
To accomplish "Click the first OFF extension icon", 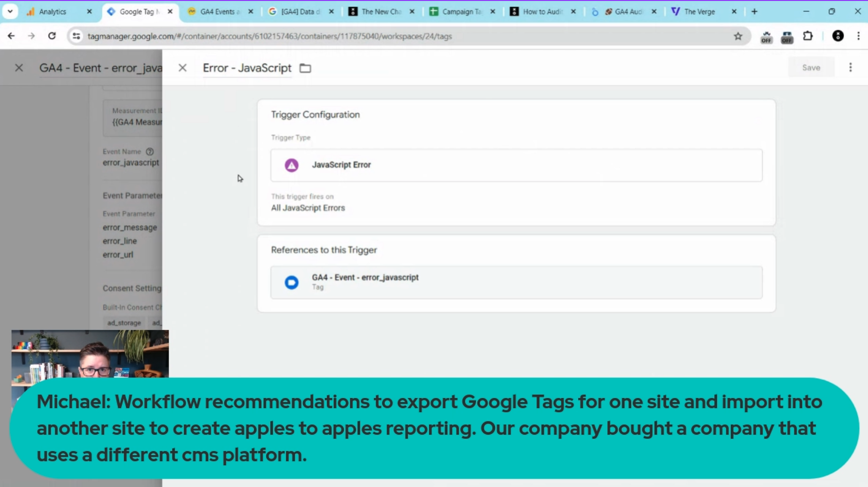I will 766,37.
